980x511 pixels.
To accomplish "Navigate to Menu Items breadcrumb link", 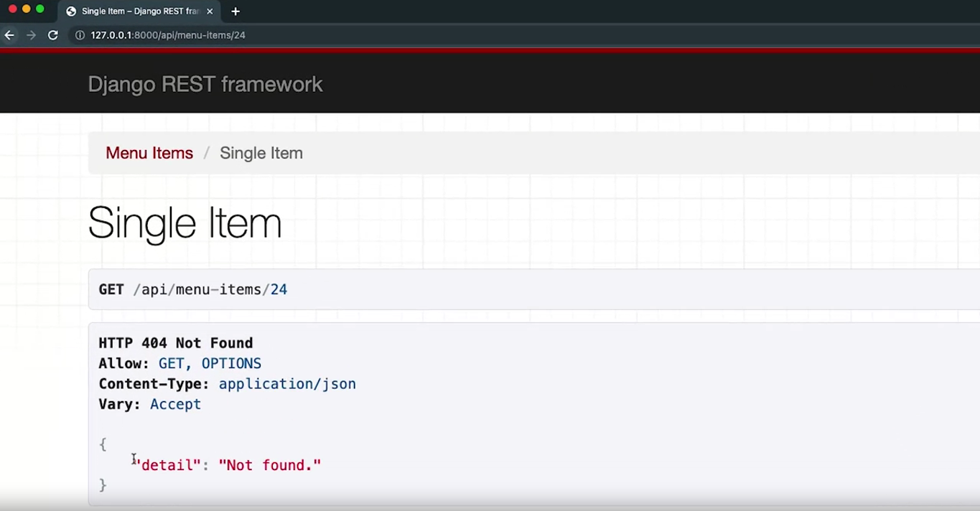I will point(149,153).
